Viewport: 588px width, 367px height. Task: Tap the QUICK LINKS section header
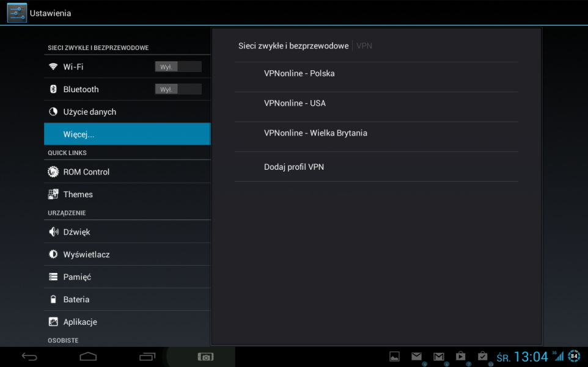pyautogui.click(x=67, y=153)
